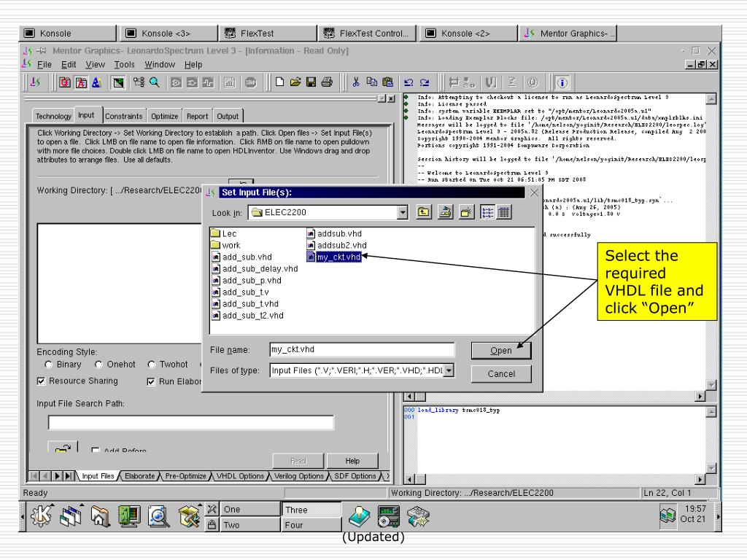747x560 pixels.
Task: Open the Tools menu
Action: pos(124,64)
